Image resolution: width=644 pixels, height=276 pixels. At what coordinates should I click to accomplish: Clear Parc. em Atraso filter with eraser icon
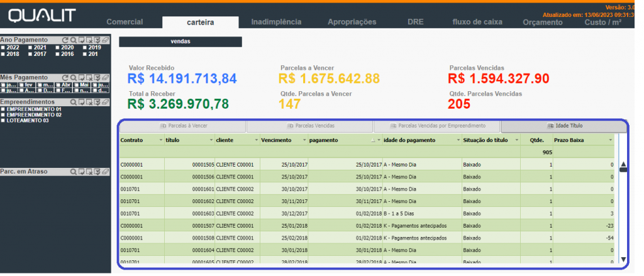tap(106, 172)
